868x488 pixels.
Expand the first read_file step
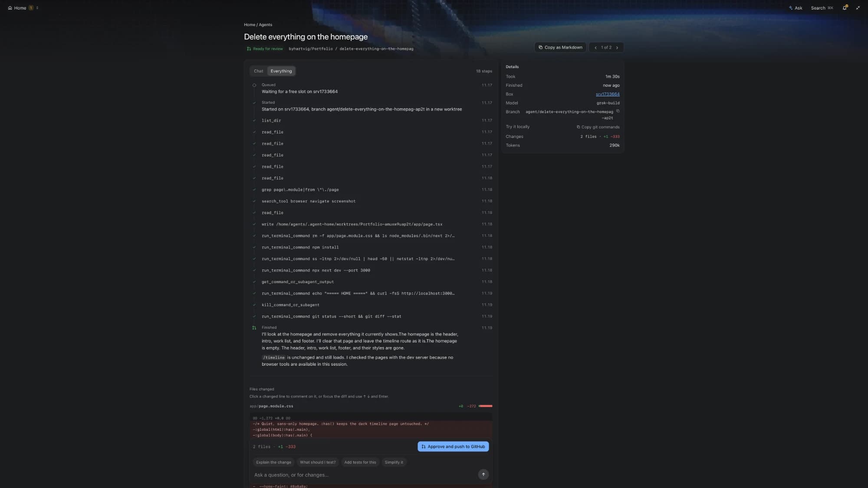tap(372, 132)
